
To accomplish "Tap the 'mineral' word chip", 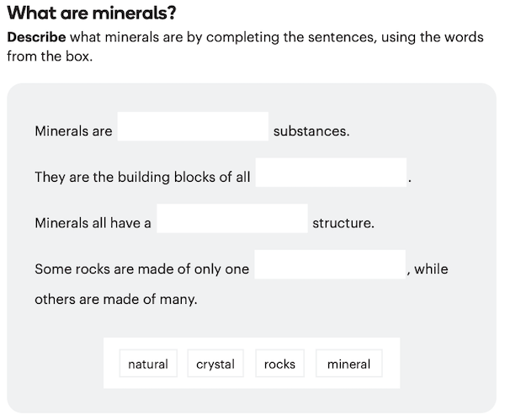I will point(348,364).
